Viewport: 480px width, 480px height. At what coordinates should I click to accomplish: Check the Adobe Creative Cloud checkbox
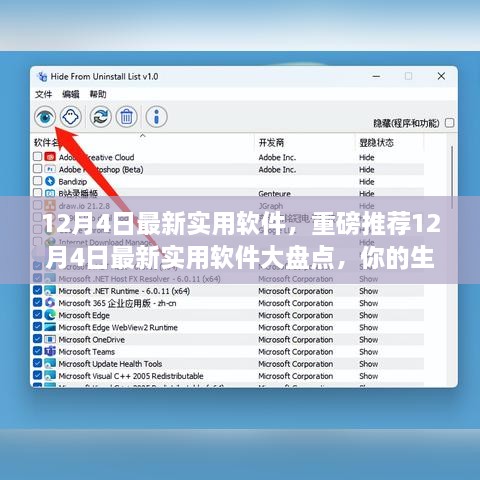38,156
